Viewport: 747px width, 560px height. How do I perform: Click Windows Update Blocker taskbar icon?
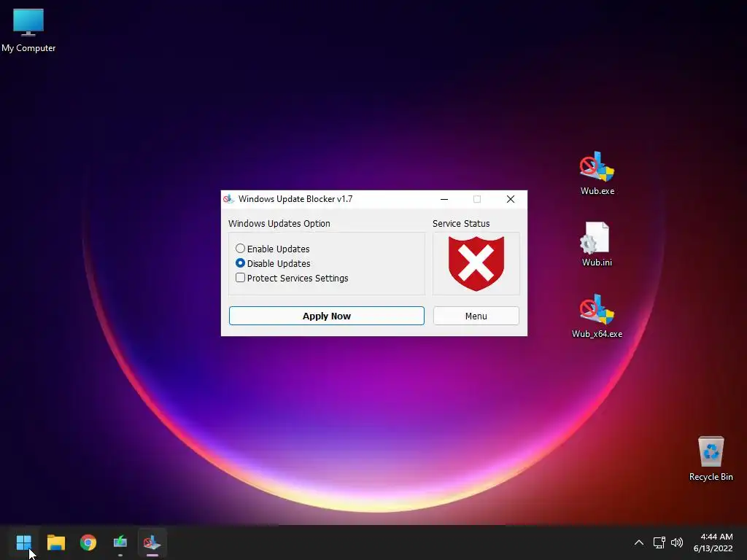pyautogui.click(x=152, y=542)
